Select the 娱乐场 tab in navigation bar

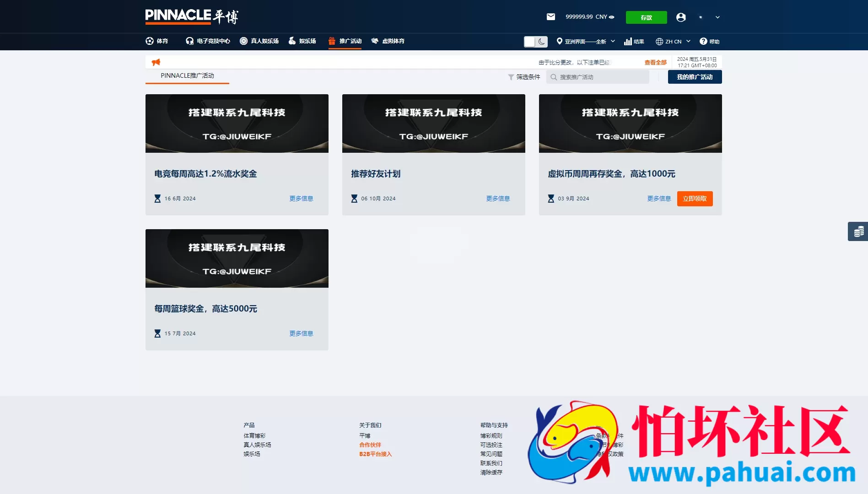302,41
